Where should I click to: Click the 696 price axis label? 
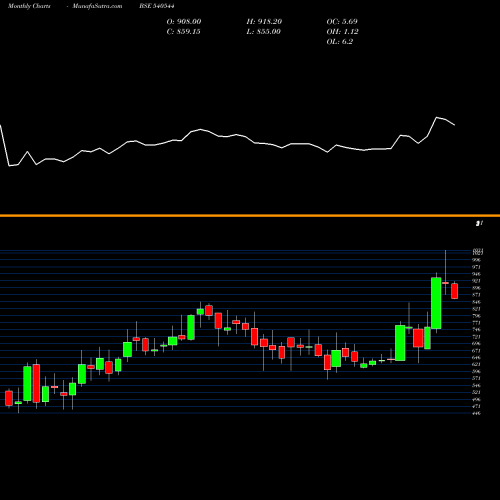pos(477,344)
